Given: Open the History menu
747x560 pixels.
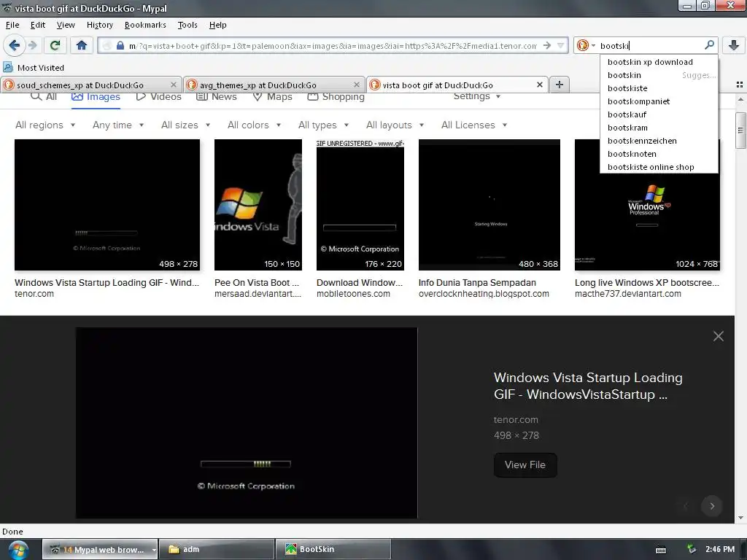Looking at the screenshot, I should point(99,25).
